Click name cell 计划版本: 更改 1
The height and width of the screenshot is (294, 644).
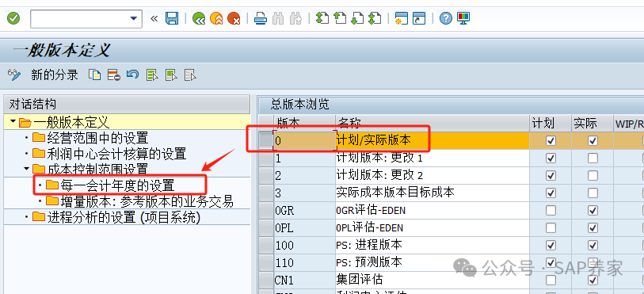(x=433, y=158)
